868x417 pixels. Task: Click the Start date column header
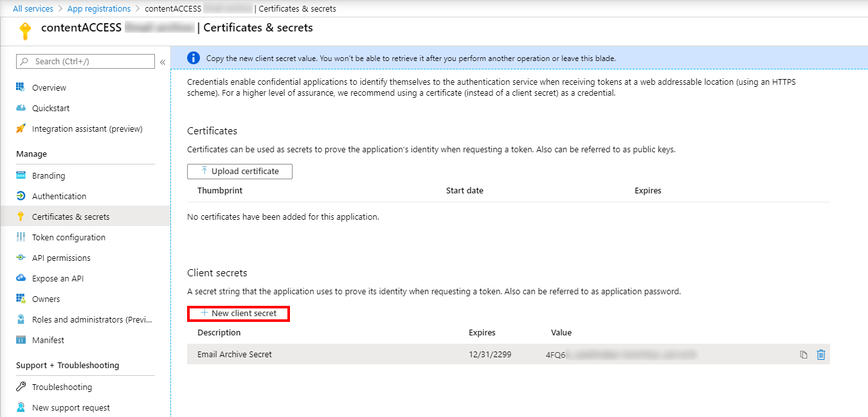click(465, 191)
